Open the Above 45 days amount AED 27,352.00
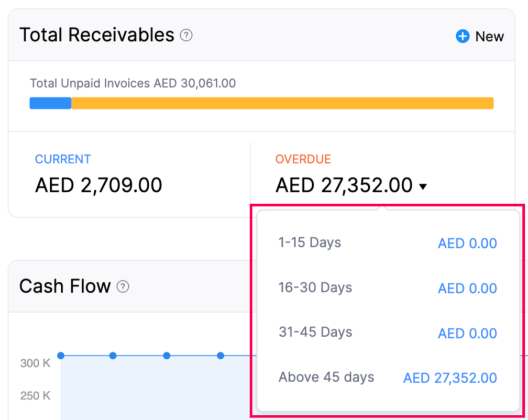The width and height of the screenshot is (528, 420). click(449, 378)
